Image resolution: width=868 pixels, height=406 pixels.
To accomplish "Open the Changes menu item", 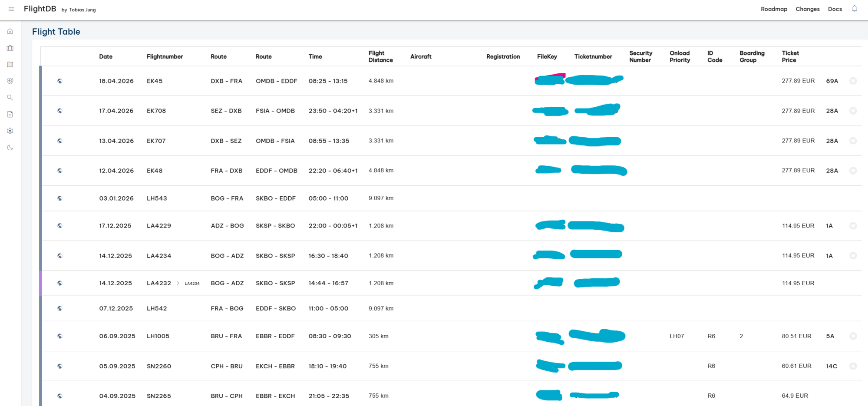I will [807, 9].
